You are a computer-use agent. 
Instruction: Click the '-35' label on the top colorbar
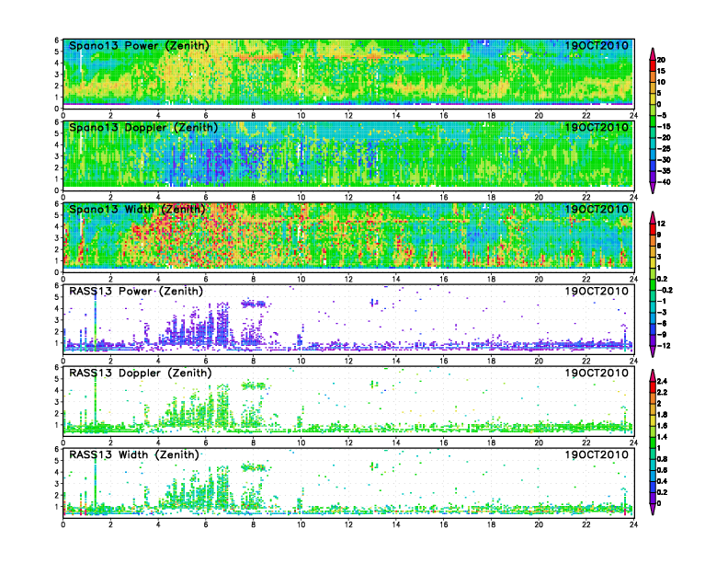pyautogui.click(x=664, y=171)
